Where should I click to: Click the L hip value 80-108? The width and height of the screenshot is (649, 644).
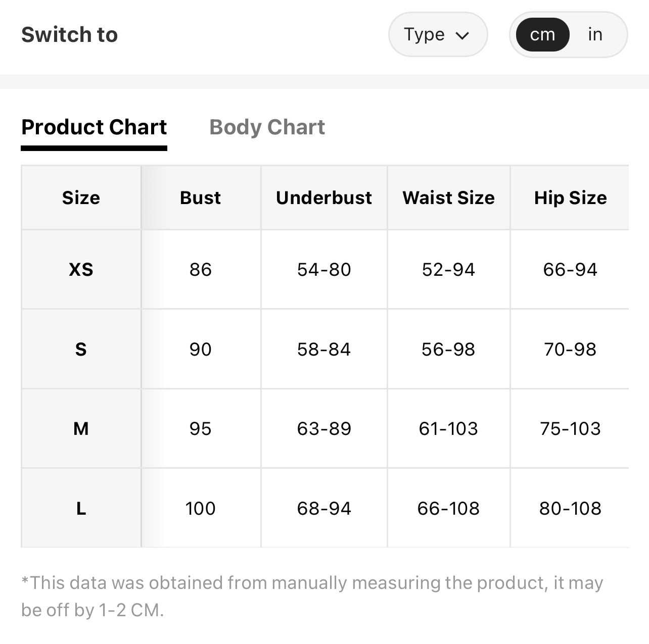click(x=570, y=508)
